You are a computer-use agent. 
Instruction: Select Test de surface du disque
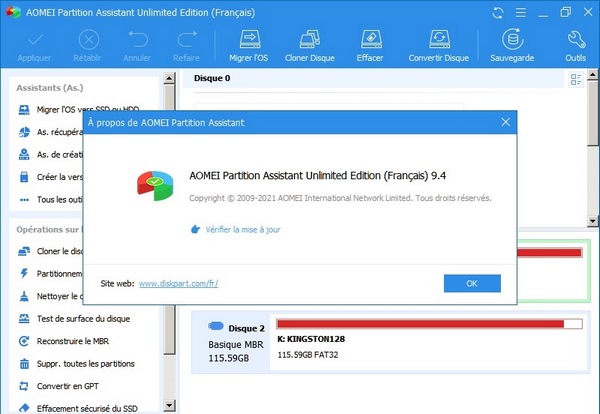click(83, 318)
